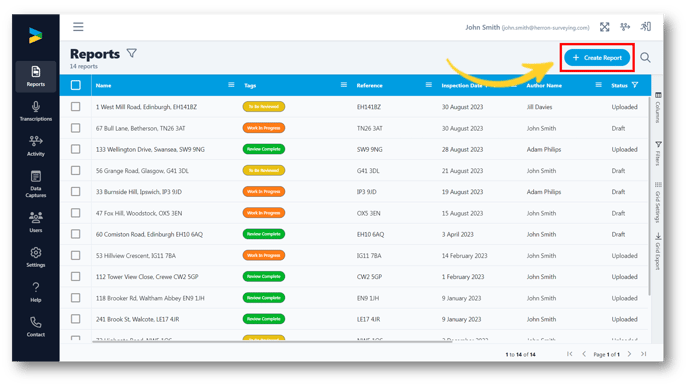Viewport: 688px width, 386px height.
Task: Open the Tags column menu
Action: (x=344, y=85)
